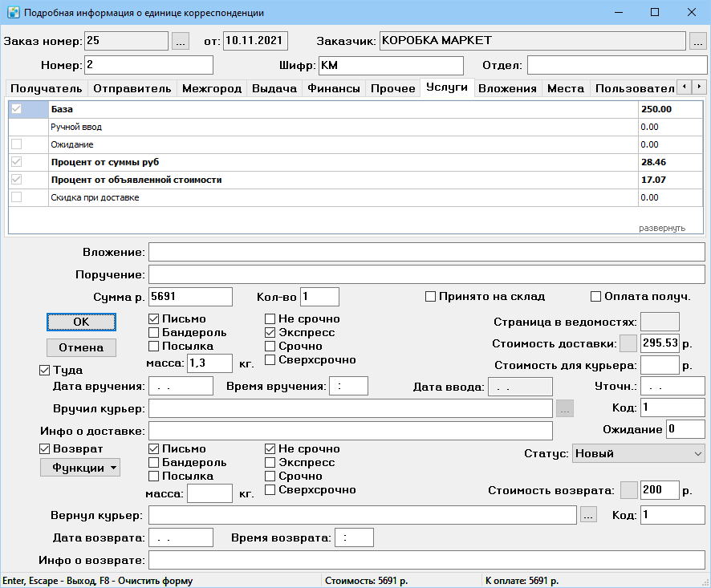Click the Отмена button
The width and height of the screenshot is (711, 588).
[x=81, y=347]
